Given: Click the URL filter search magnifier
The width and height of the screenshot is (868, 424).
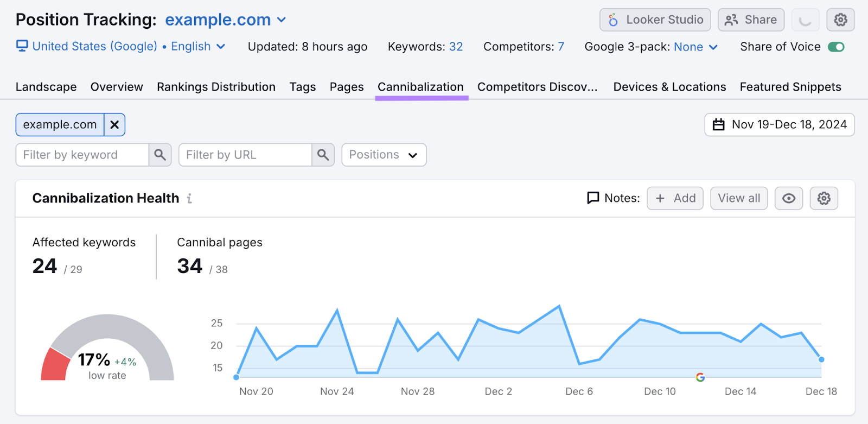Looking at the screenshot, I should click(x=323, y=155).
